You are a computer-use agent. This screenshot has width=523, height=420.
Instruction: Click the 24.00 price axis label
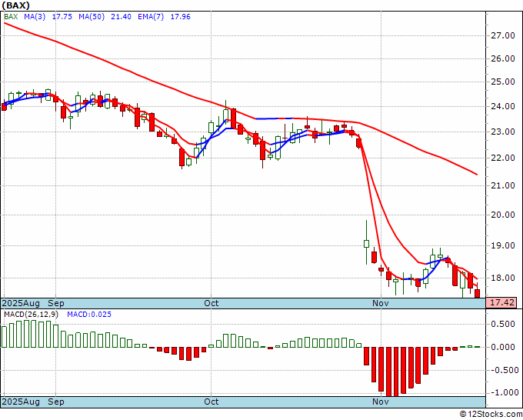(503, 107)
